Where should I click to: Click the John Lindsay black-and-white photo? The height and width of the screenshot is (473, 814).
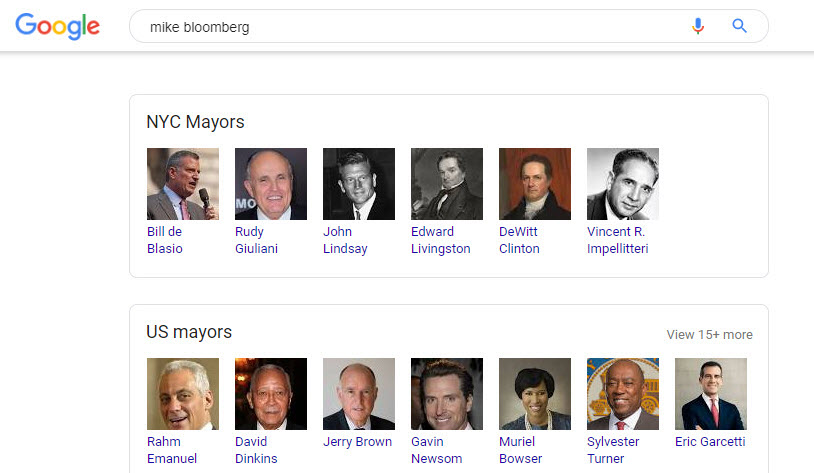pos(359,184)
